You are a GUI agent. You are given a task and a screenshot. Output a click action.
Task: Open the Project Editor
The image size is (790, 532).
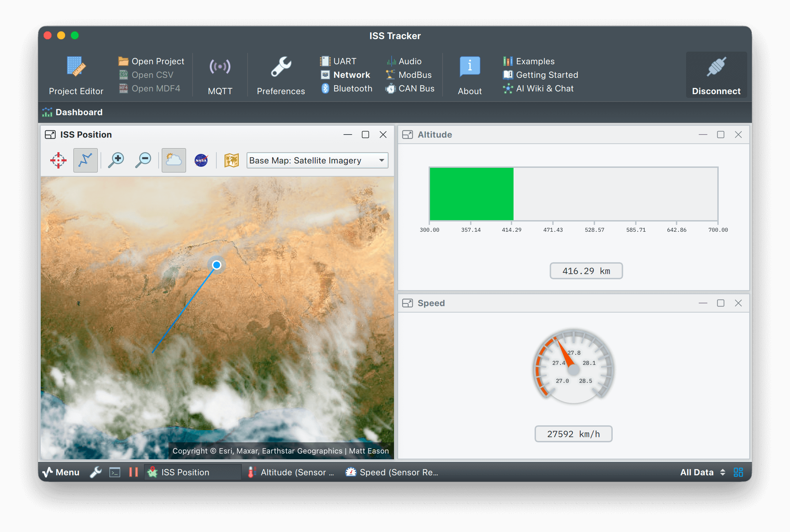76,75
